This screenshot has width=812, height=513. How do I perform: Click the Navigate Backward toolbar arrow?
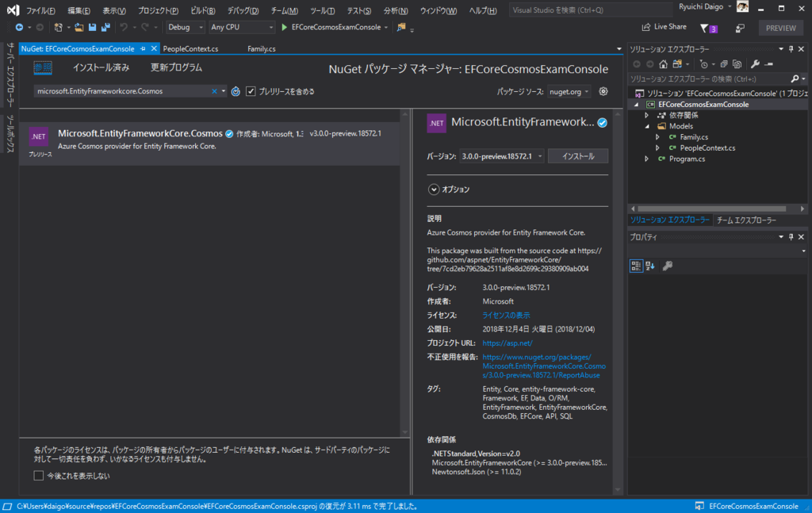(x=19, y=28)
